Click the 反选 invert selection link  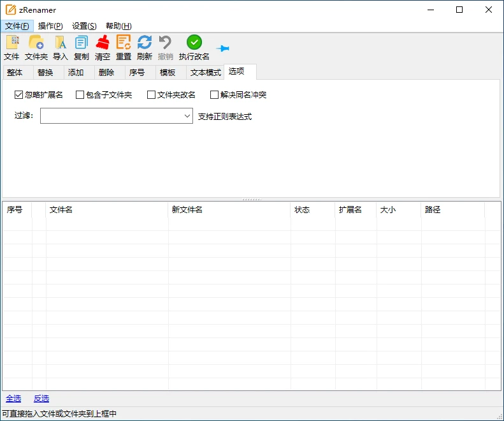[41, 399]
